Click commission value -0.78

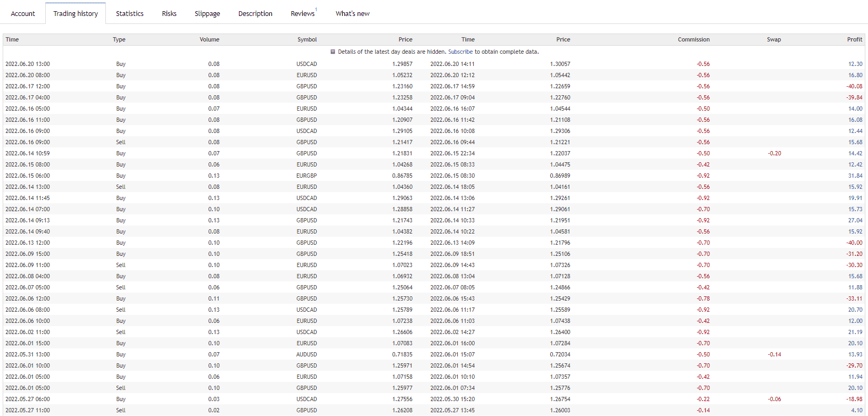703,298
